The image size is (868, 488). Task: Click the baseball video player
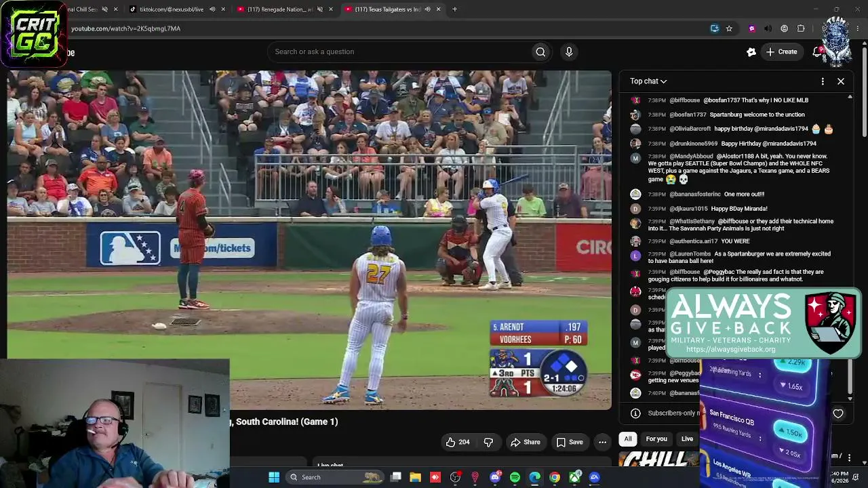[x=309, y=240]
